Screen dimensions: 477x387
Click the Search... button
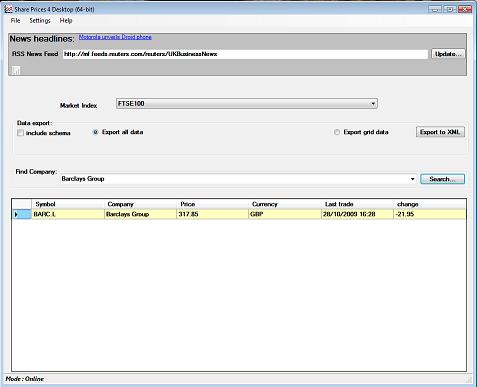coord(442,179)
